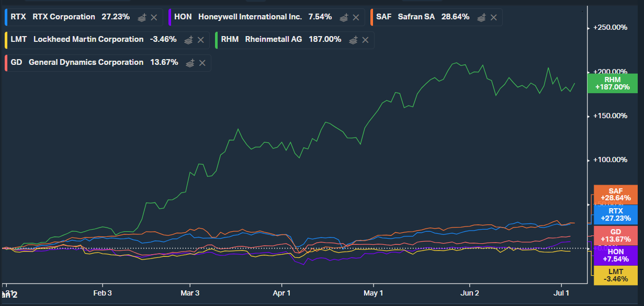Click the red GD +13.67% axis label
This screenshot has width=644, height=306.
615,235
